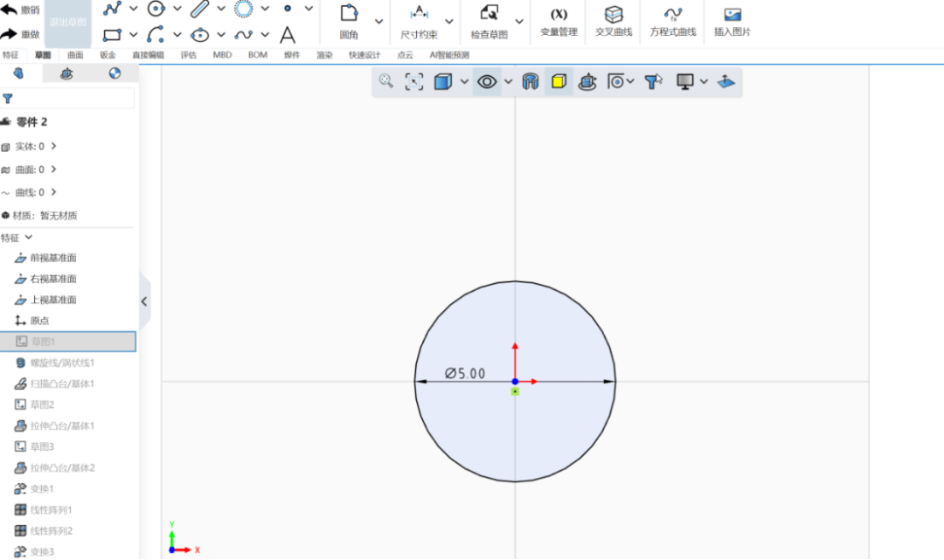Select the polygon sketch tool
The image size is (944, 560).
(x=243, y=9)
